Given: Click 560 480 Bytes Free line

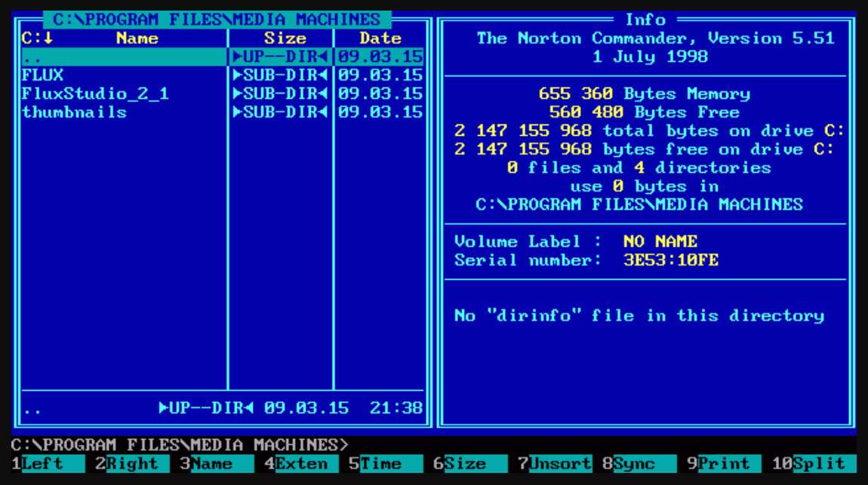Looking at the screenshot, I should point(645,112).
